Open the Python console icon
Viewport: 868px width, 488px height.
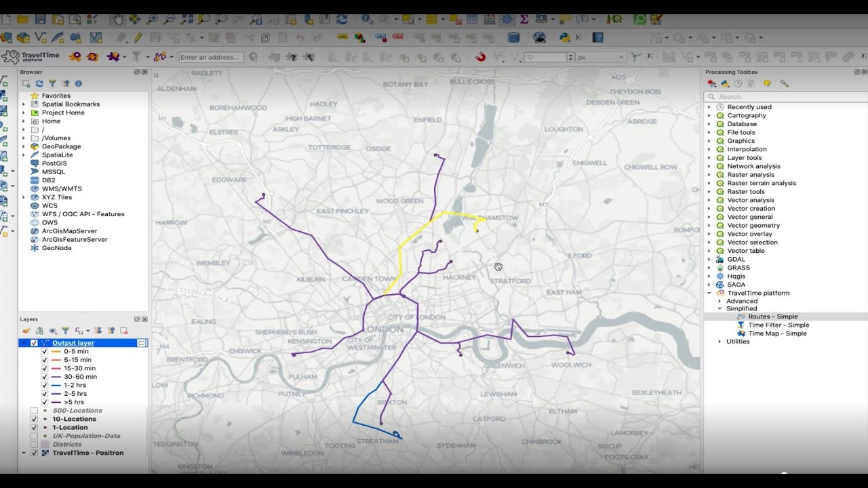click(x=565, y=38)
